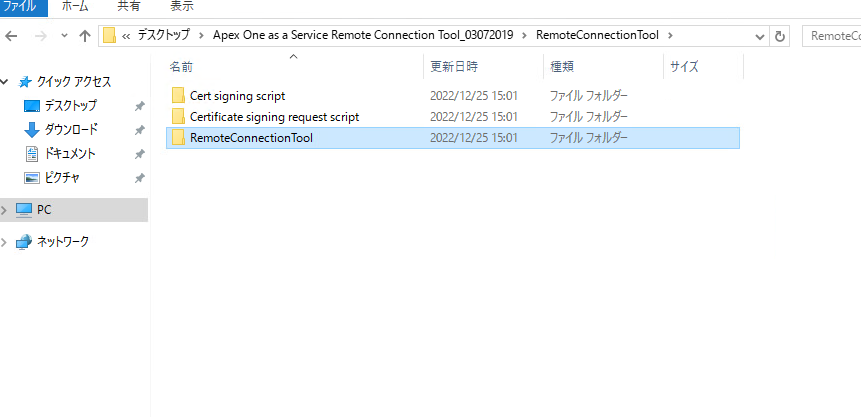Click the ピクチャ pictures icon
Viewport: 861px width, 417px height.
(31, 177)
